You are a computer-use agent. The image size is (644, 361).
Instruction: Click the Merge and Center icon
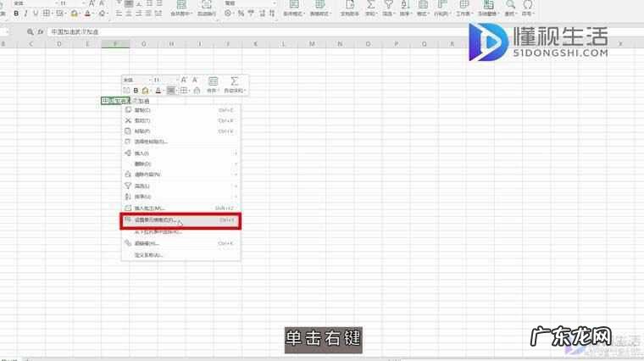coord(181,5)
